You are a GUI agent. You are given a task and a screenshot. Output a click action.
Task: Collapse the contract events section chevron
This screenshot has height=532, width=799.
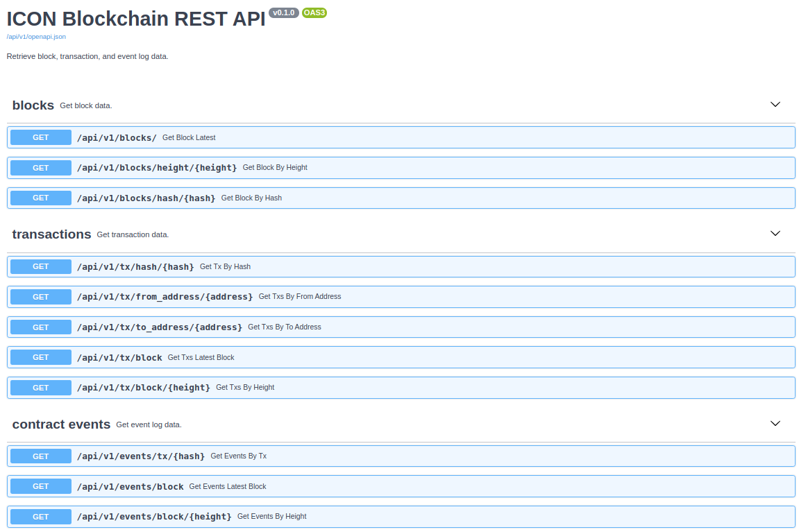[775, 424]
